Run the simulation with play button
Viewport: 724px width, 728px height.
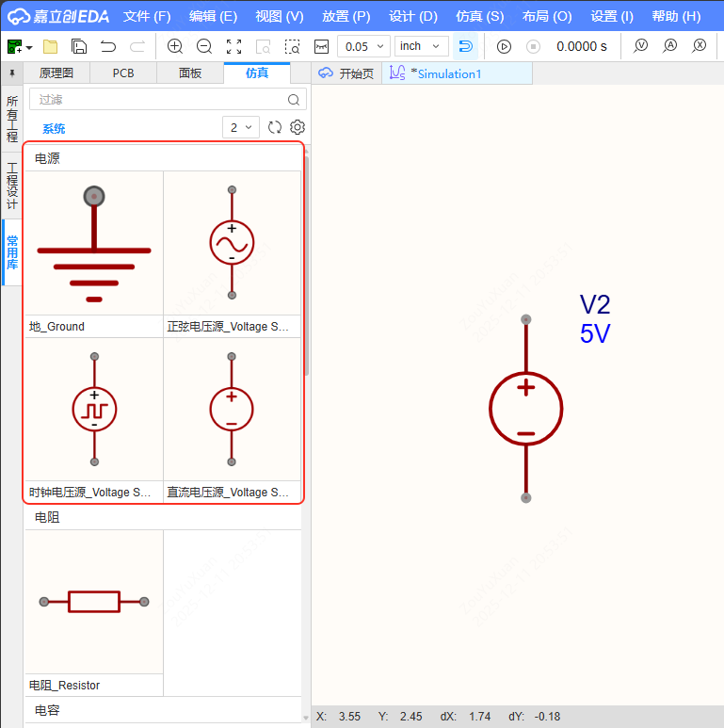[x=504, y=46]
